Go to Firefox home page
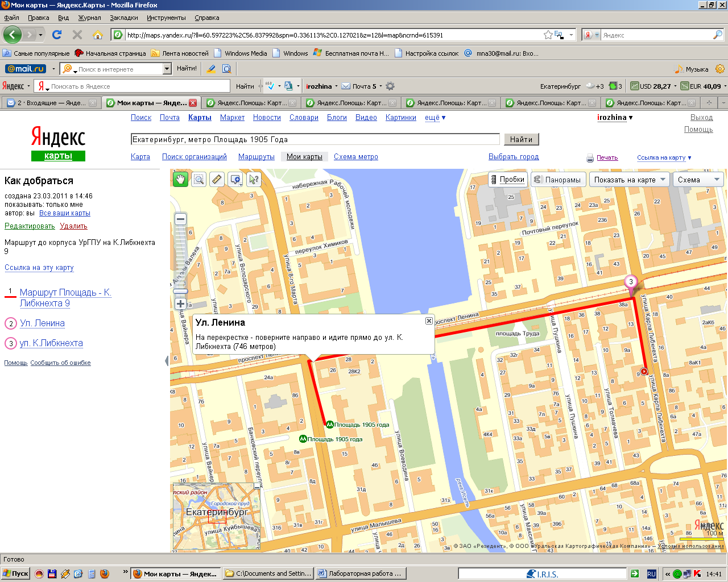This screenshot has height=582, width=728. [x=98, y=35]
